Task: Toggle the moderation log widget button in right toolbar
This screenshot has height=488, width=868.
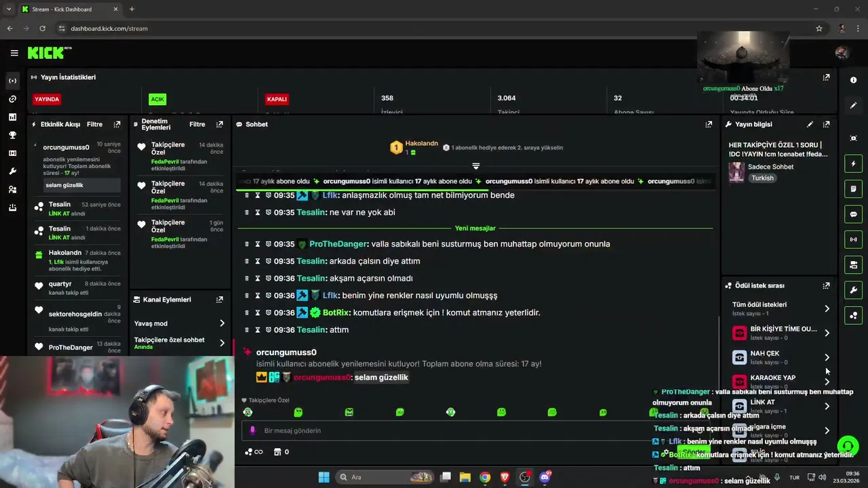Action: (x=853, y=188)
